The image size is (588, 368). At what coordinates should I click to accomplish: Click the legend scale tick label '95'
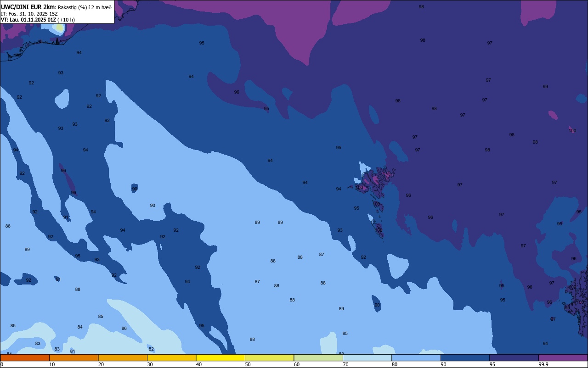(492, 364)
